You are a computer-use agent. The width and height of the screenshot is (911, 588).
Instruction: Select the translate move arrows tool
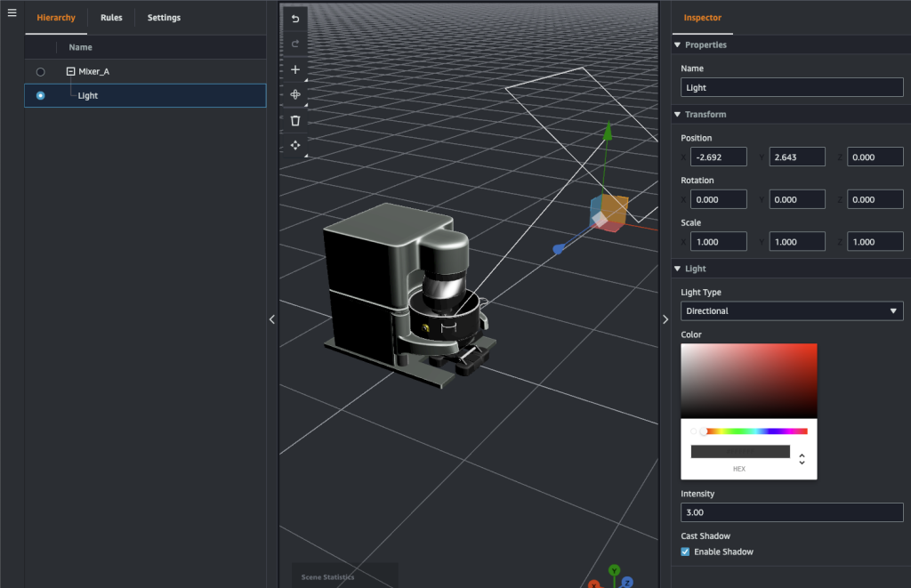tap(295, 145)
